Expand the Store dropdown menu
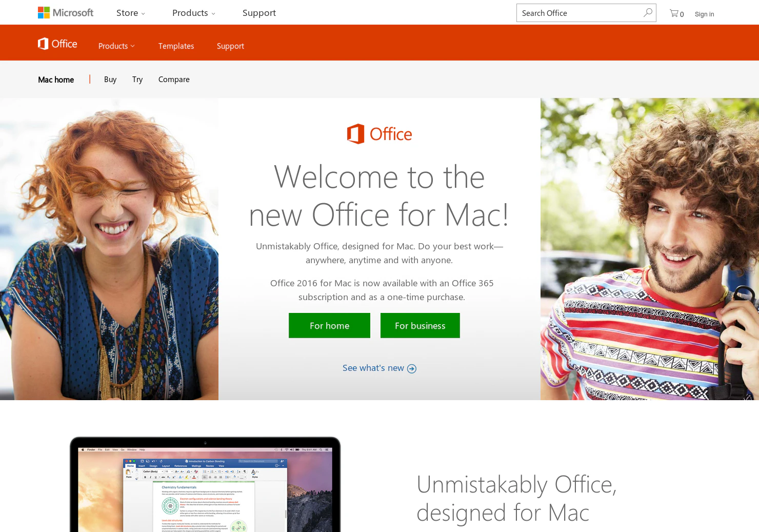Image resolution: width=759 pixels, height=532 pixels. pos(131,13)
